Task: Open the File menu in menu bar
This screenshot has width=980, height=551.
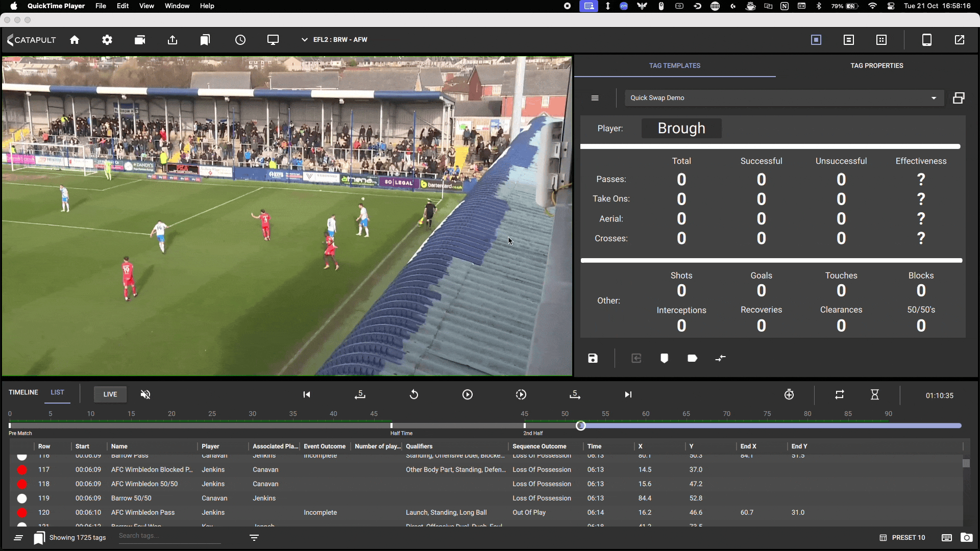Action: pyautogui.click(x=101, y=6)
